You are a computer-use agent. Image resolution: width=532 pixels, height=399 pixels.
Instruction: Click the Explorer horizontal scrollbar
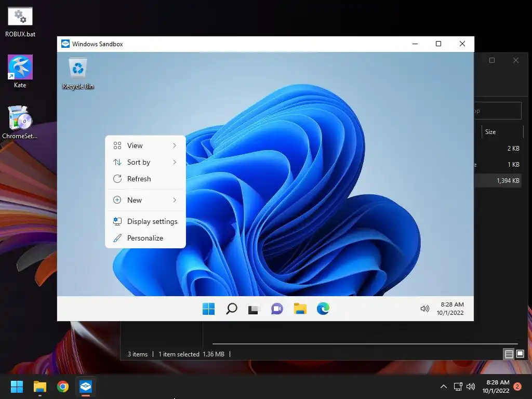[x=365, y=344]
